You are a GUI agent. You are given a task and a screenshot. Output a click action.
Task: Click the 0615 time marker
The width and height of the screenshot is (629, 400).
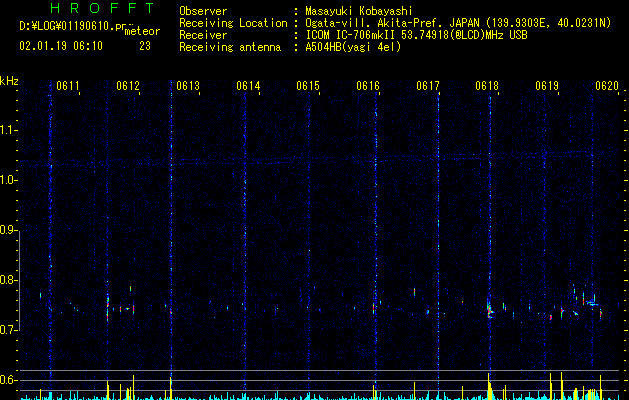(x=308, y=86)
